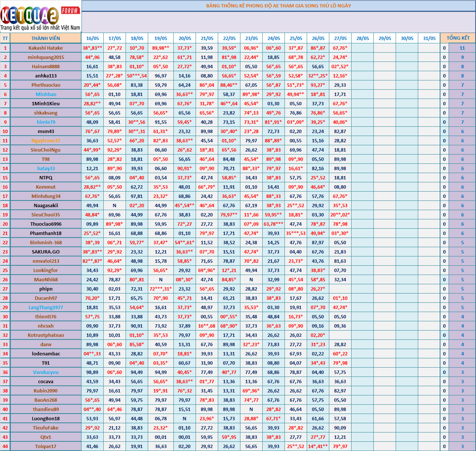Click SieuChuoi35's 27/05 cell 20**,02*
Viewport: 476px width, 451px height.
[x=340, y=215]
